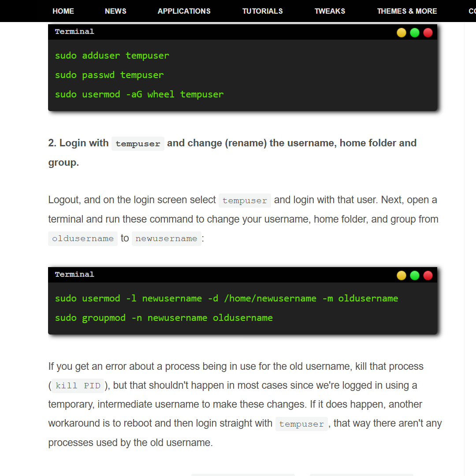The width and height of the screenshot is (476, 476).
Task: Open the HOME menu item
Action: (63, 11)
